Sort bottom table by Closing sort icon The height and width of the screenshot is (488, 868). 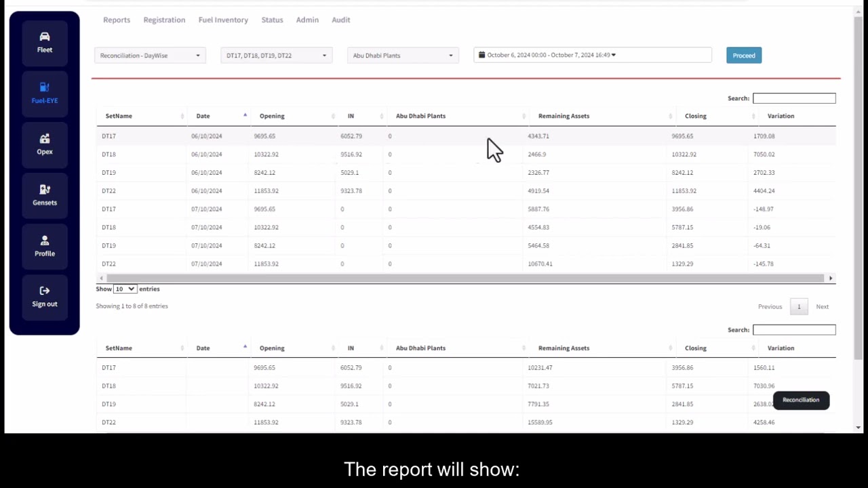753,348
